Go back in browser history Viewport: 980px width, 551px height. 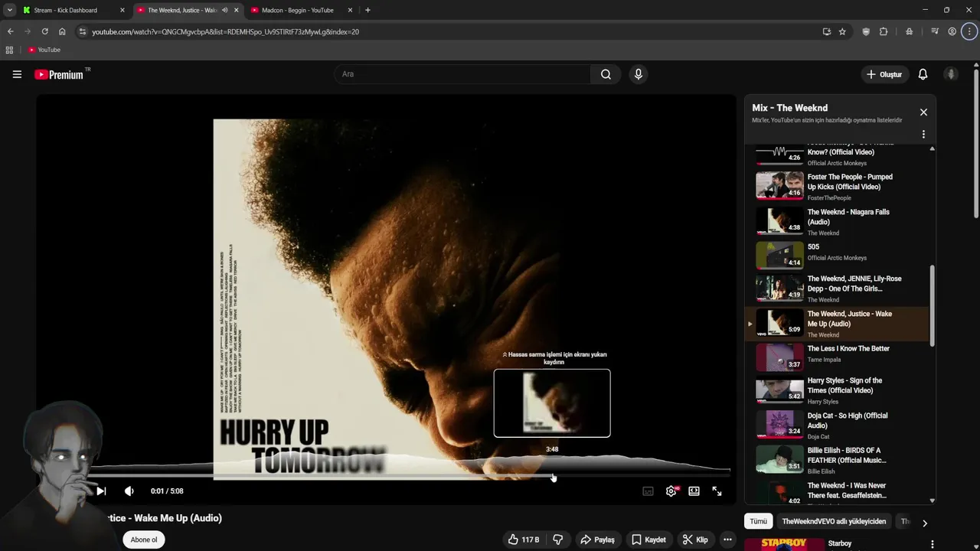pyautogui.click(x=10, y=31)
